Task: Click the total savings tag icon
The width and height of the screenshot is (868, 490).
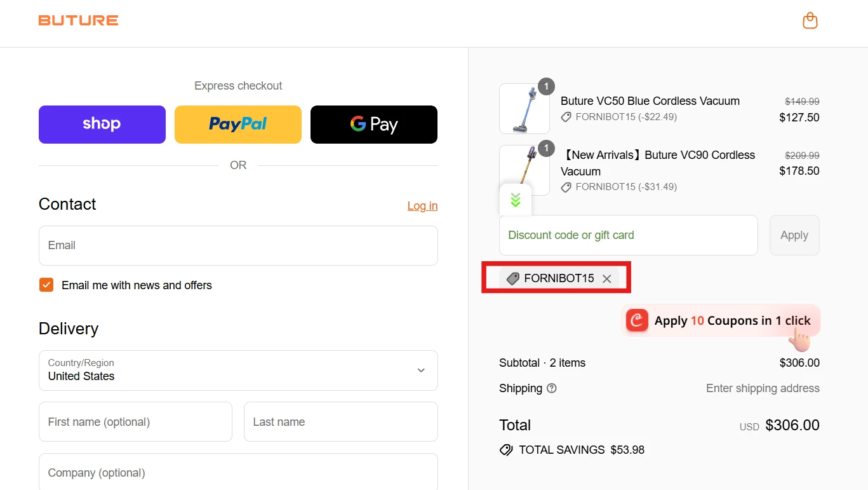Action: tap(506, 450)
